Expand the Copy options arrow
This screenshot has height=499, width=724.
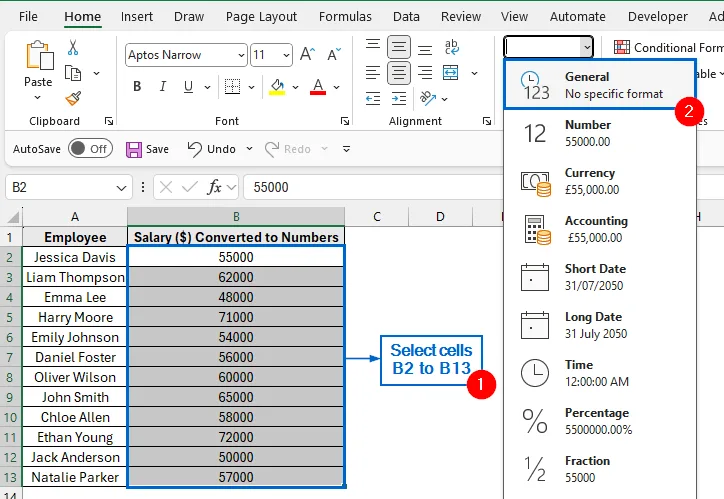click(97, 73)
